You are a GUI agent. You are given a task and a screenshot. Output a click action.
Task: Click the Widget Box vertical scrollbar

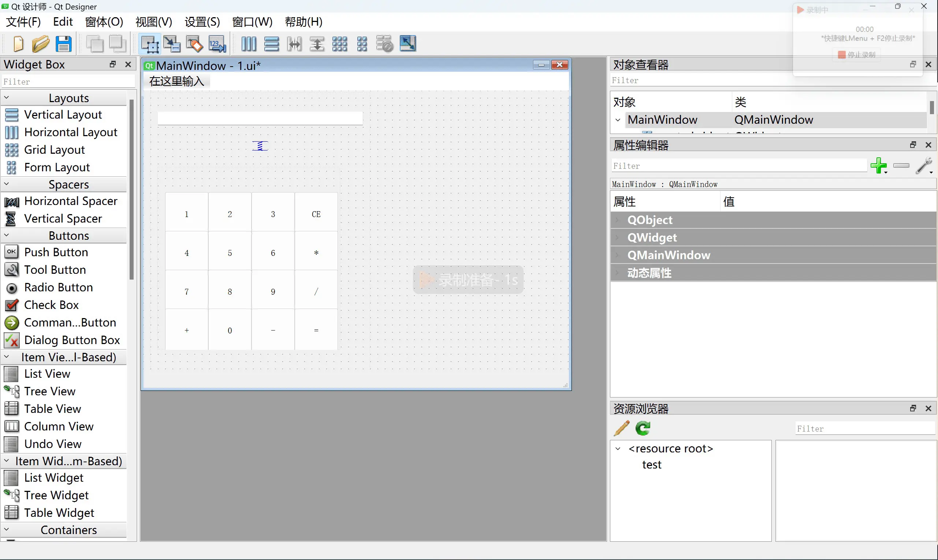coord(131,190)
